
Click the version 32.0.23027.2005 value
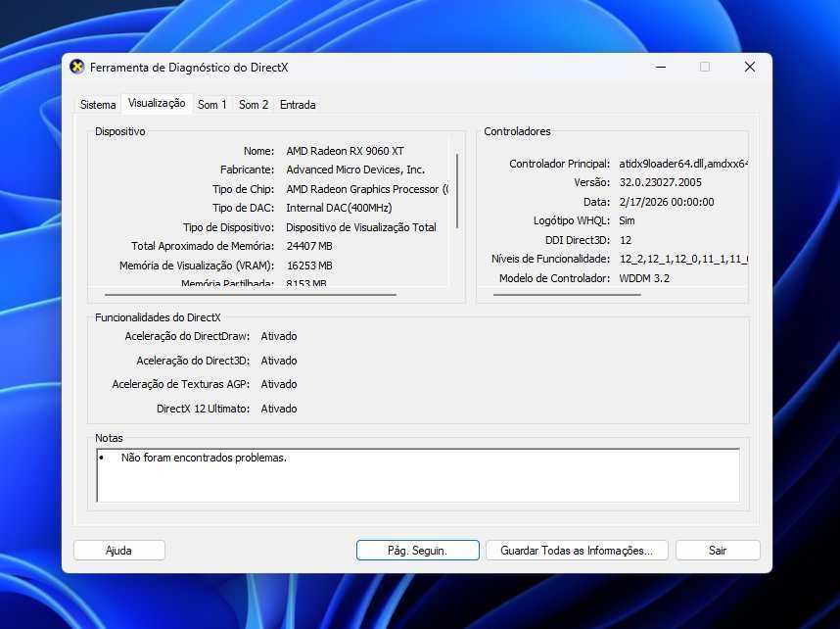[x=660, y=182]
